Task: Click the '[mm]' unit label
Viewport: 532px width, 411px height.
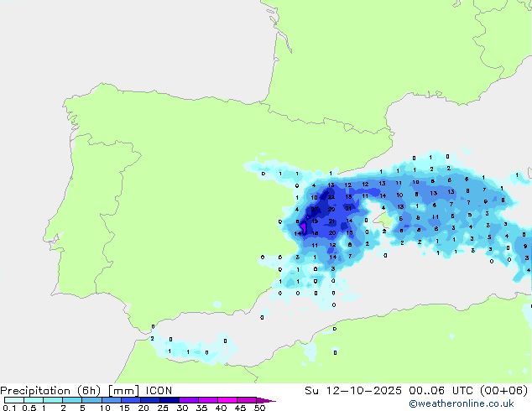Action: point(123,391)
